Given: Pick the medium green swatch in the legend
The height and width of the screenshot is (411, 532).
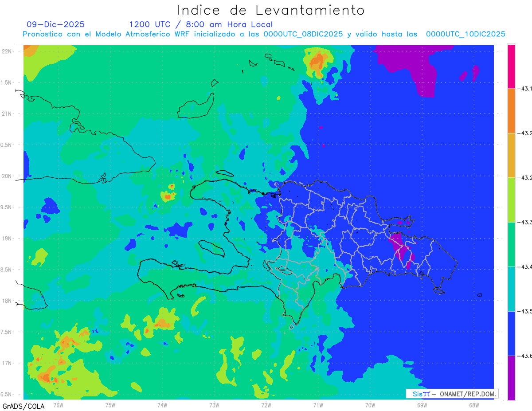Looking at the screenshot, I should click(x=511, y=244).
